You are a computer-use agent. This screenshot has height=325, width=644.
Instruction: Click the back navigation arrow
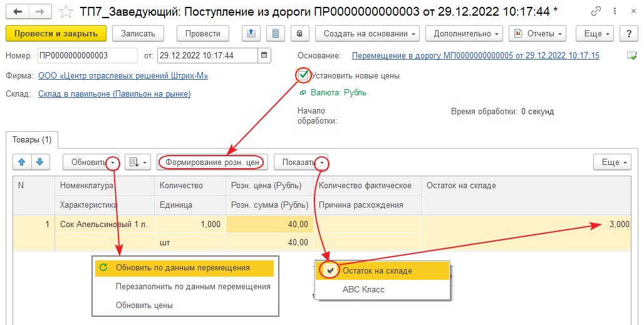[x=18, y=12]
